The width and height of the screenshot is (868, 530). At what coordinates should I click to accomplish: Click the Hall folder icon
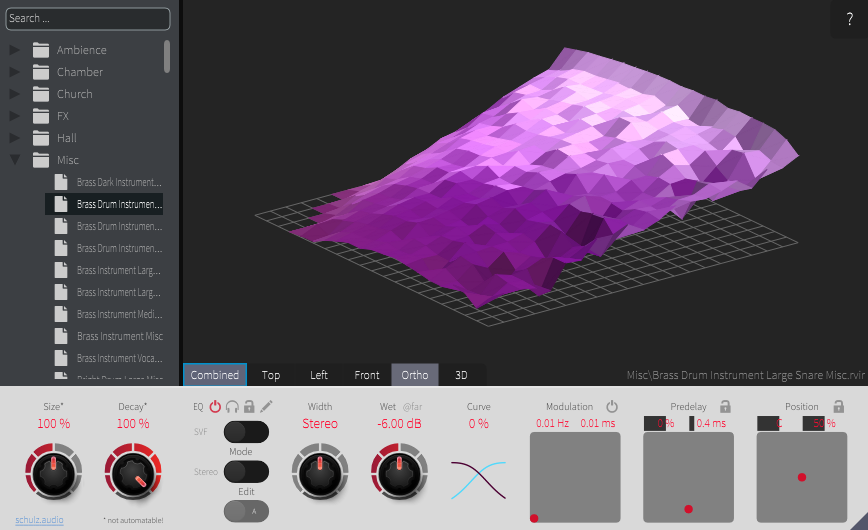point(41,138)
